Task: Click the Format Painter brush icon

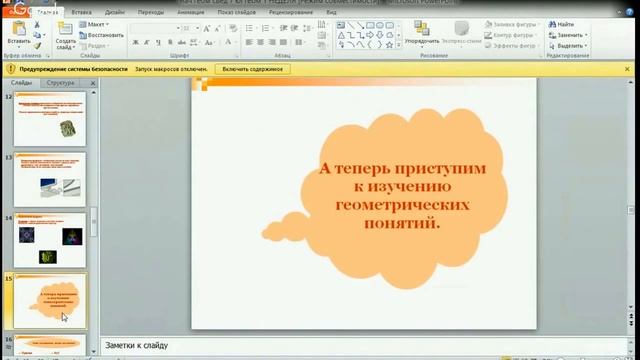Action: coord(37,46)
